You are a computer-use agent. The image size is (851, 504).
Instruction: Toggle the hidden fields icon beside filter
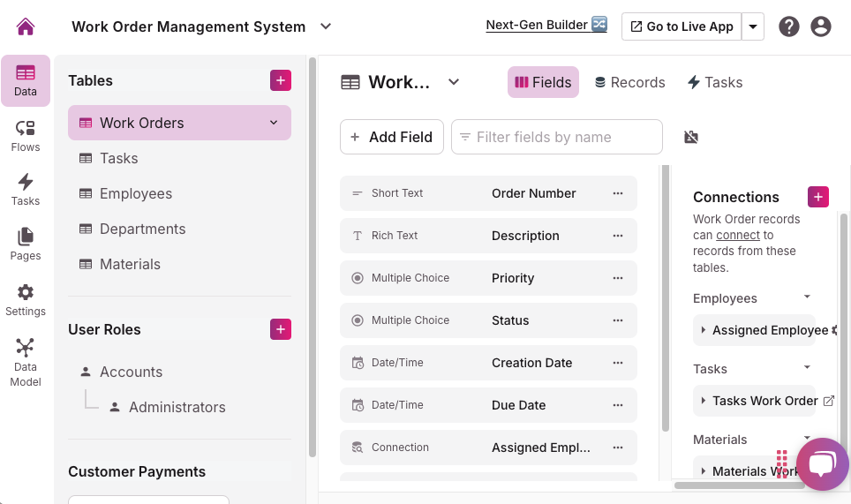(x=691, y=137)
